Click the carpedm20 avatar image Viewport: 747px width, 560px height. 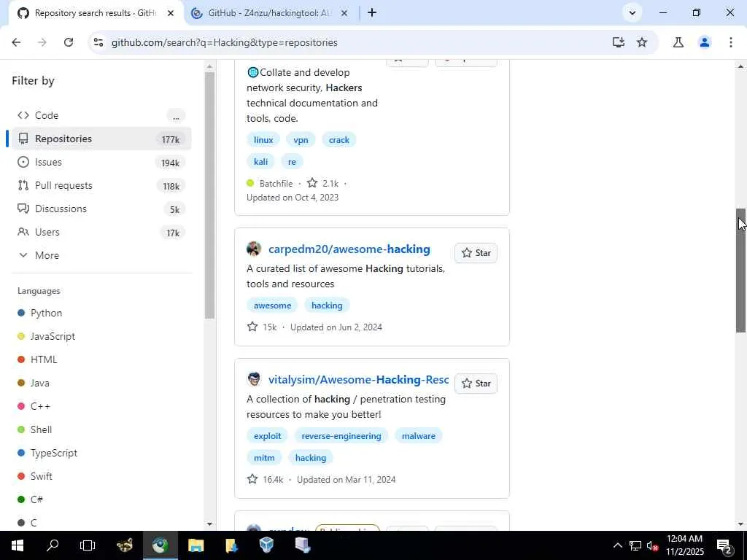[x=254, y=249]
